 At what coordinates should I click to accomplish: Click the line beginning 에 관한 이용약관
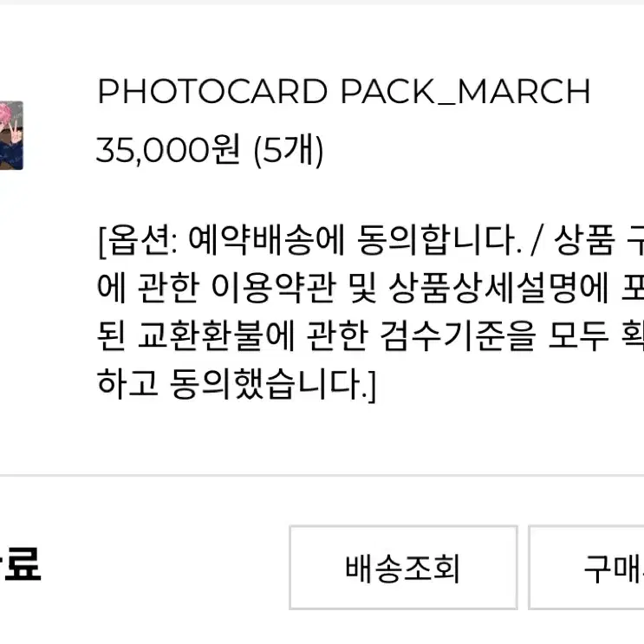[370, 287]
